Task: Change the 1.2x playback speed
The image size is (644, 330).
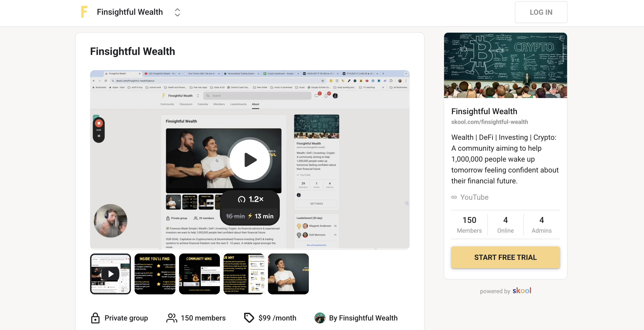Action: coord(251,199)
